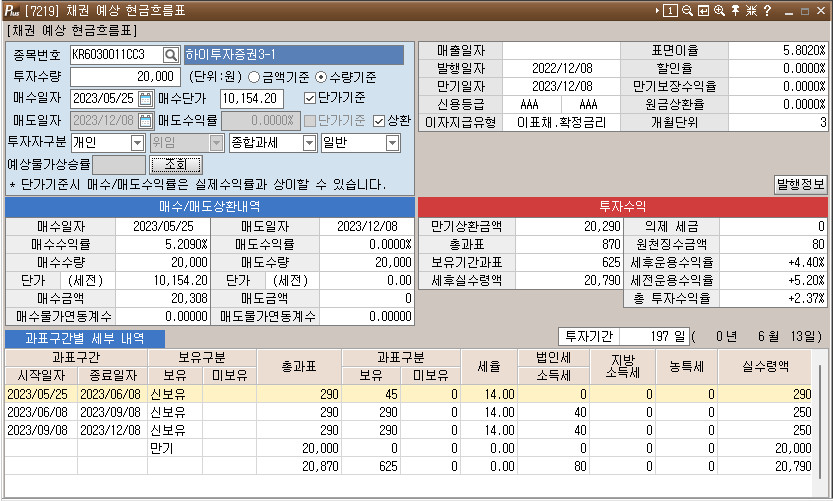The width and height of the screenshot is (833, 501).
Task: Click the boxed number 1 screen group icon
Action: tap(670, 10)
